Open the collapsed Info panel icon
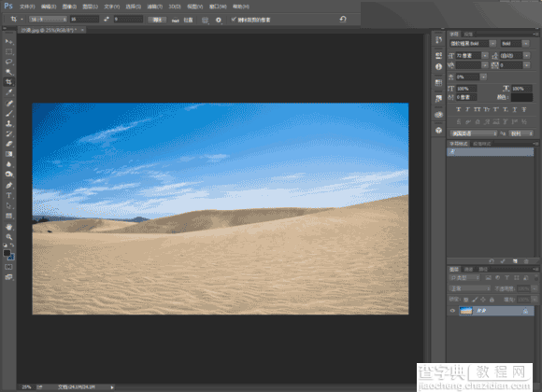 pyautogui.click(x=438, y=66)
